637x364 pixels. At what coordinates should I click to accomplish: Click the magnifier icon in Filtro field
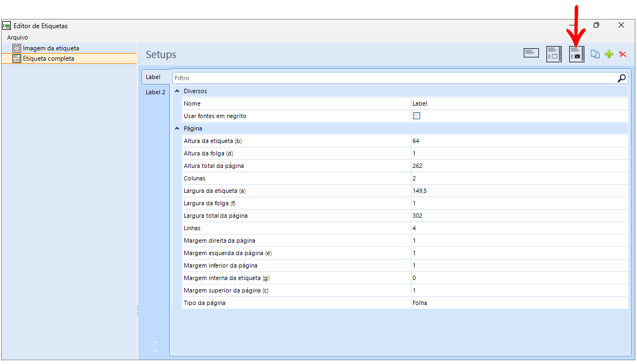(x=622, y=78)
